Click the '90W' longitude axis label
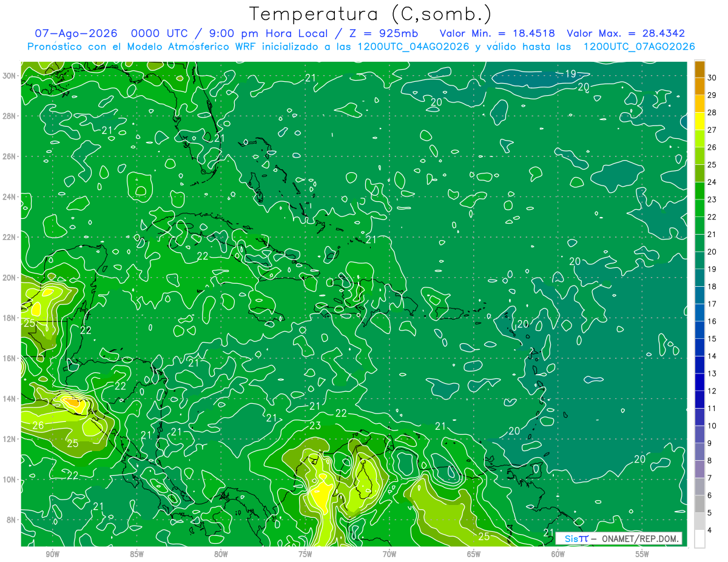Image resolution: width=728 pixels, height=562 pixels. click(x=52, y=554)
